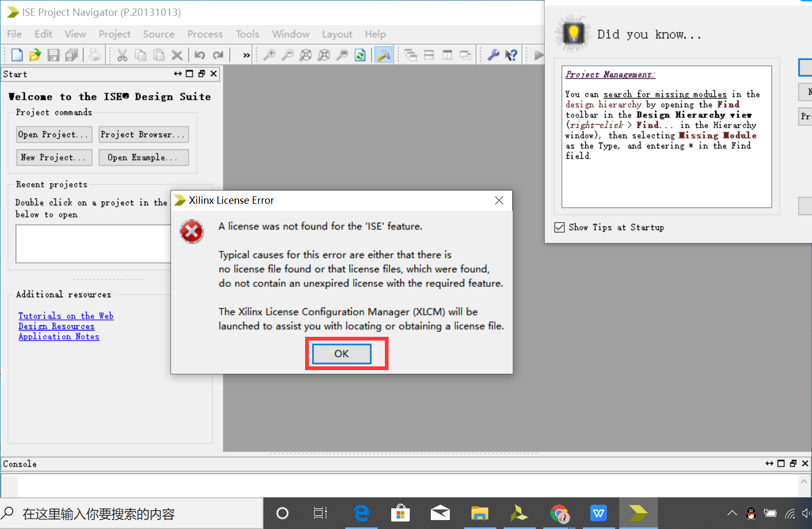Click the green Run arrow icon

click(539, 55)
